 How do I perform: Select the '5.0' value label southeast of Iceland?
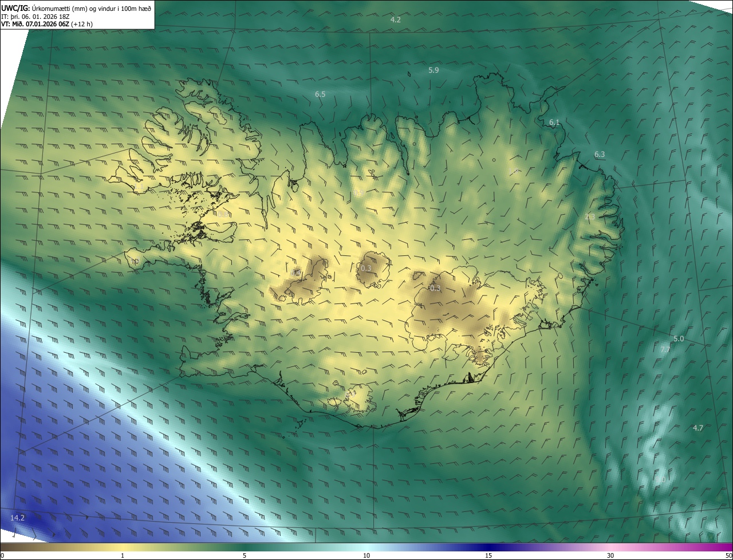point(679,339)
